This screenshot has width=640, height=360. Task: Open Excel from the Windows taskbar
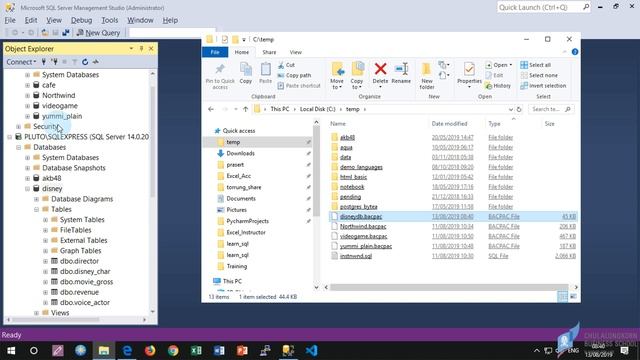pos(196,351)
